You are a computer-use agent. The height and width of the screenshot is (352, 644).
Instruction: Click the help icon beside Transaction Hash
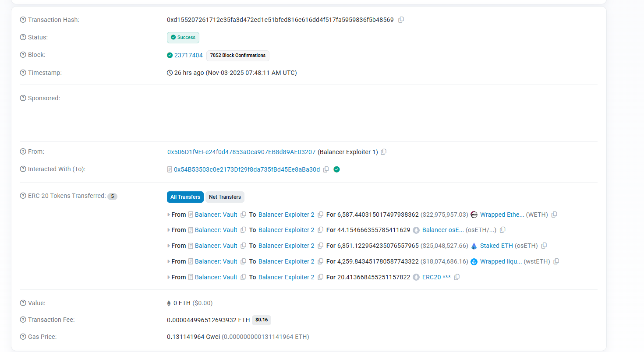(23, 20)
